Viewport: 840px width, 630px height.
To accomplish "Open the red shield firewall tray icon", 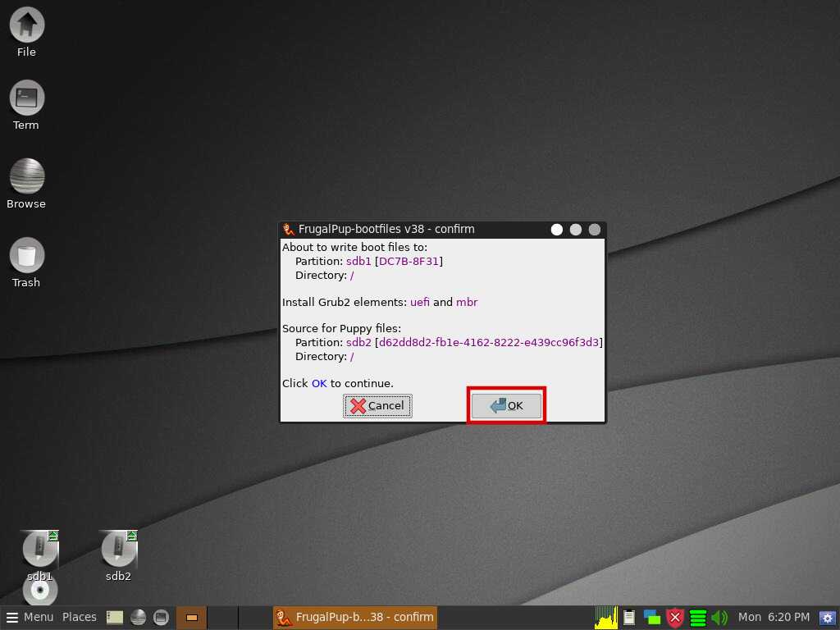I will pos(675,617).
